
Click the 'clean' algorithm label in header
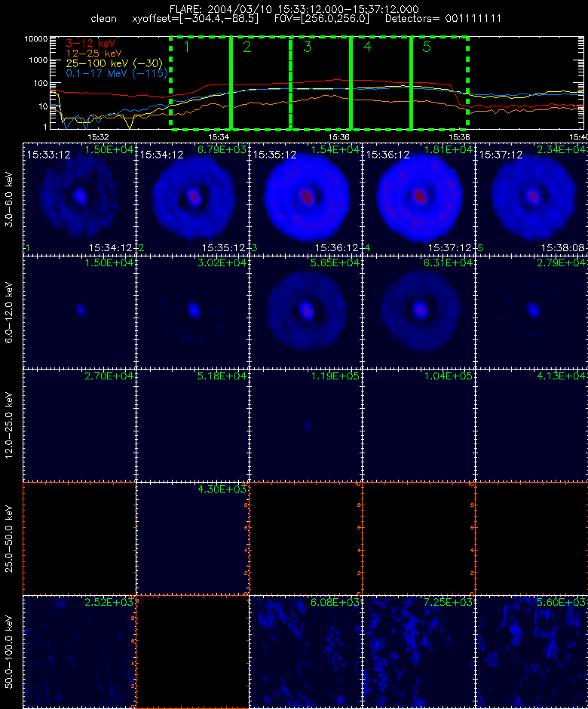click(103, 19)
